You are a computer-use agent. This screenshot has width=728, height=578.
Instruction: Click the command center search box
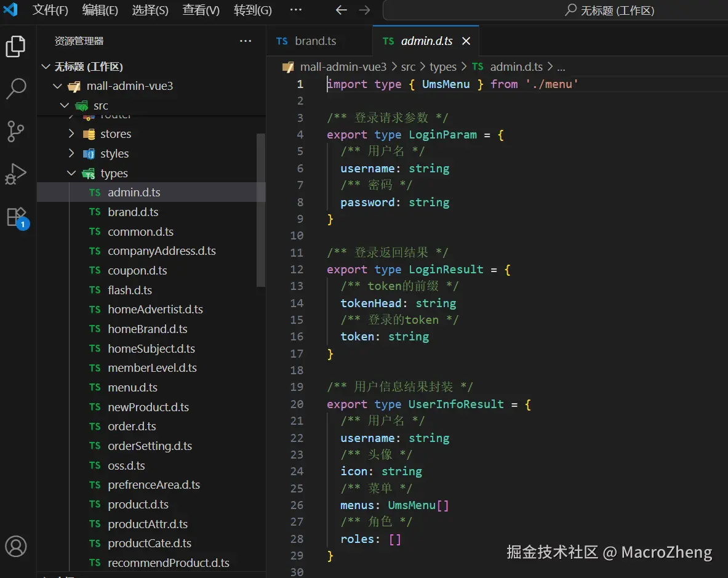click(555, 10)
